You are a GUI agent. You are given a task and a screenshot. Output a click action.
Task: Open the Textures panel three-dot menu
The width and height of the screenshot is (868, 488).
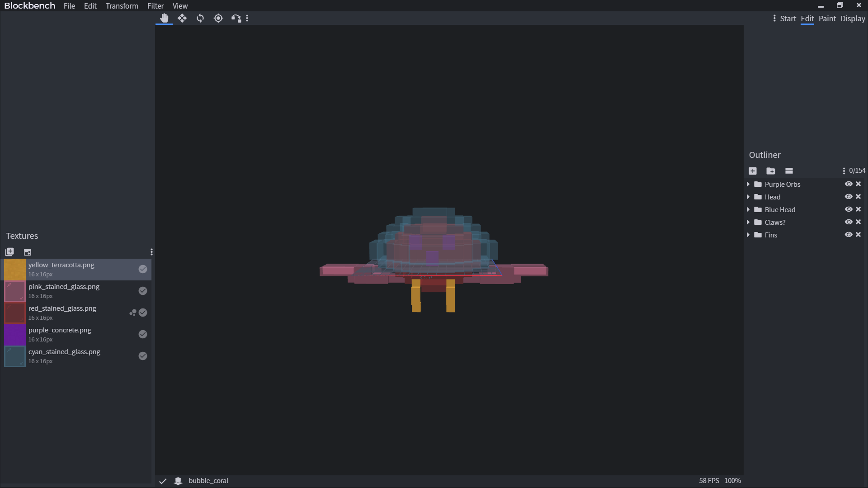point(151,252)
